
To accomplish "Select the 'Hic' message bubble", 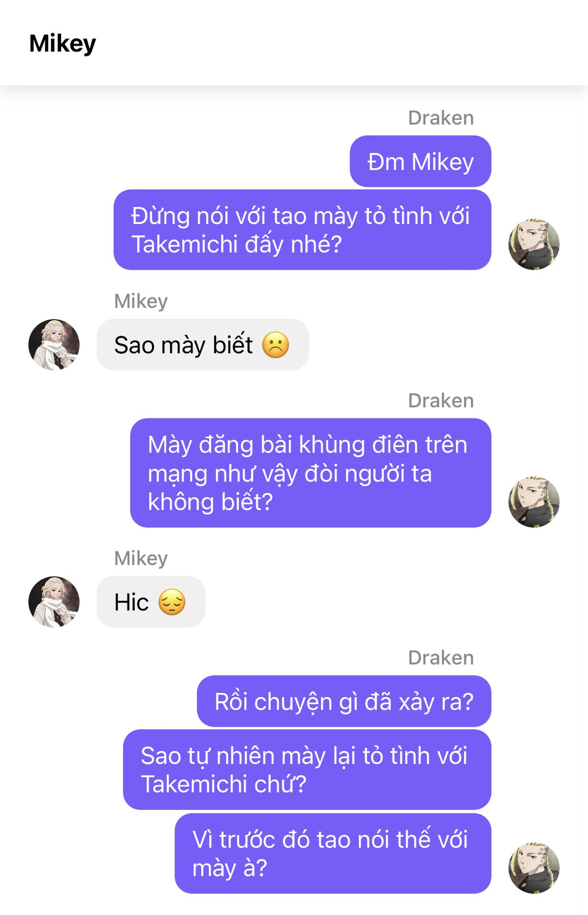I will (151, 601).
